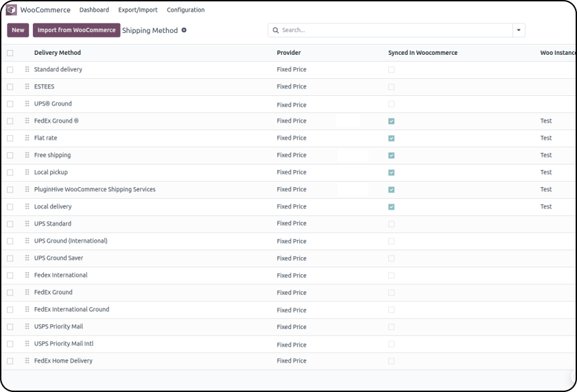Image resolution: width=577 pixels, height=392 pixels.
Task: Select the FedEx Home Delivery row checkbox
Action: pyautogui.click(x=10, y=361)
